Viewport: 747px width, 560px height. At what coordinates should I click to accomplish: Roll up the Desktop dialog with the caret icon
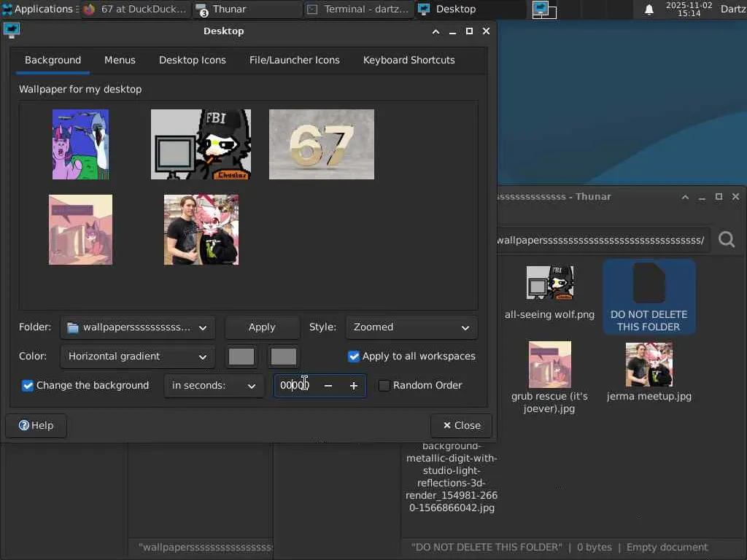[436, 31]
